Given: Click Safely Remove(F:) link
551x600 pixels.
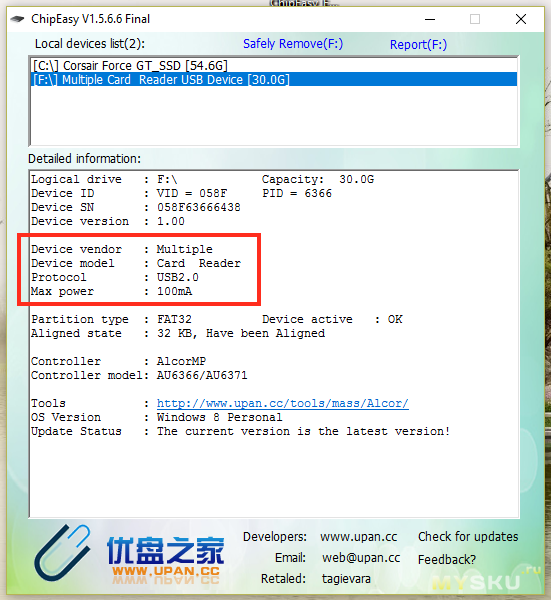Looking at the screenshot, I should tap(293, 44).
